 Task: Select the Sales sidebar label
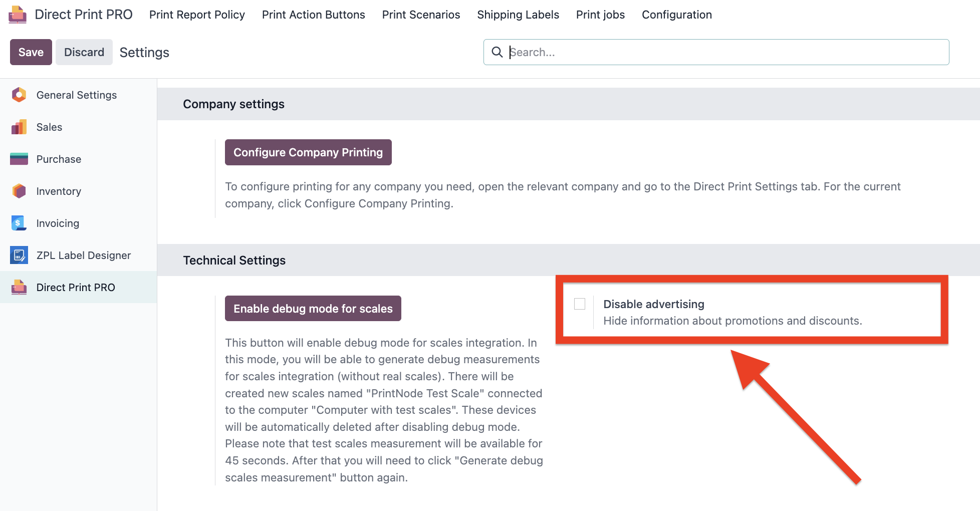tap(49, 127)
